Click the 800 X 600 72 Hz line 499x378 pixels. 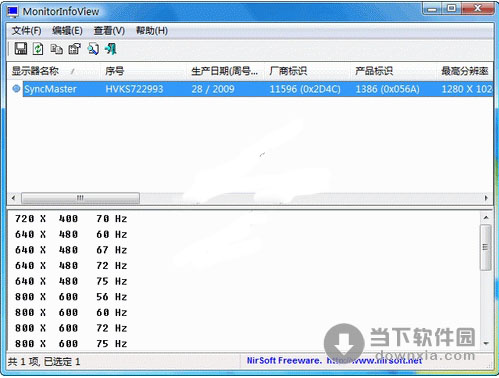click(x=71, y=328)
